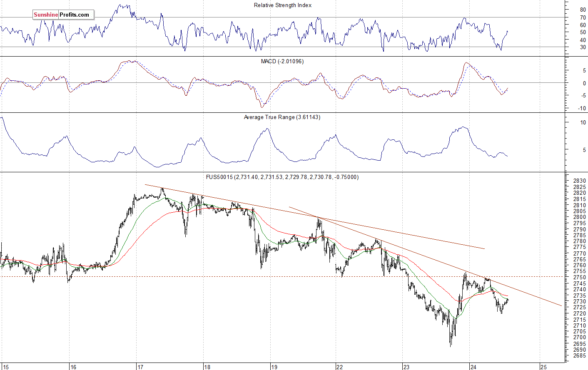Click date label 23 on the time axis
The height and width of the screenshot is (370, 588).
tap(406, 367)
